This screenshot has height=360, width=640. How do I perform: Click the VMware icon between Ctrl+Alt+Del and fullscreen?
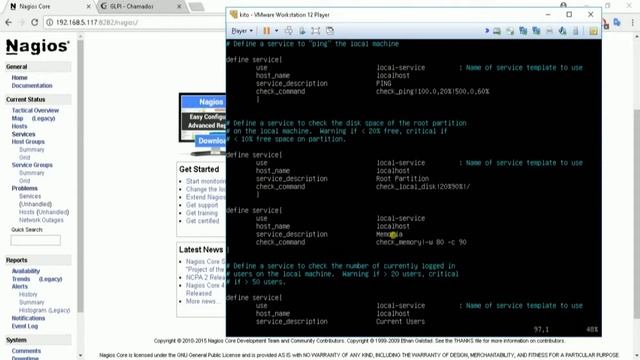click(302, 31)
